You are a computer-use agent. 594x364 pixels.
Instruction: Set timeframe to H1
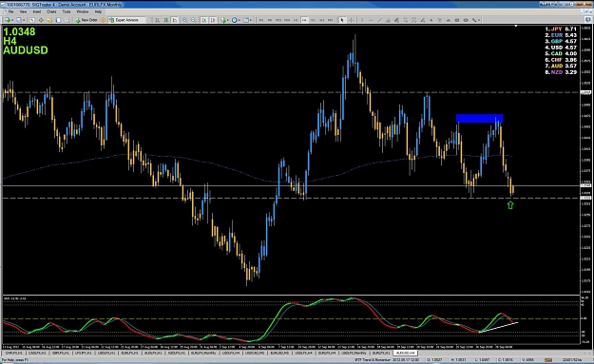click(296, 20)
